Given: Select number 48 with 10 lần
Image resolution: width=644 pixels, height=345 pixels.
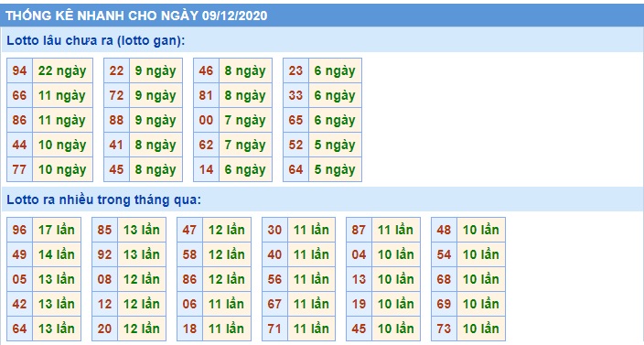Looking at the screenshot, I should click(x=444, y=230).
